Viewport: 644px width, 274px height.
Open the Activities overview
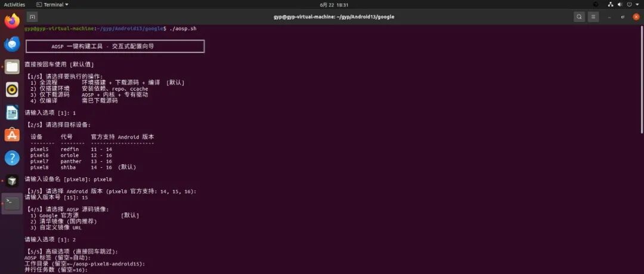14,5
